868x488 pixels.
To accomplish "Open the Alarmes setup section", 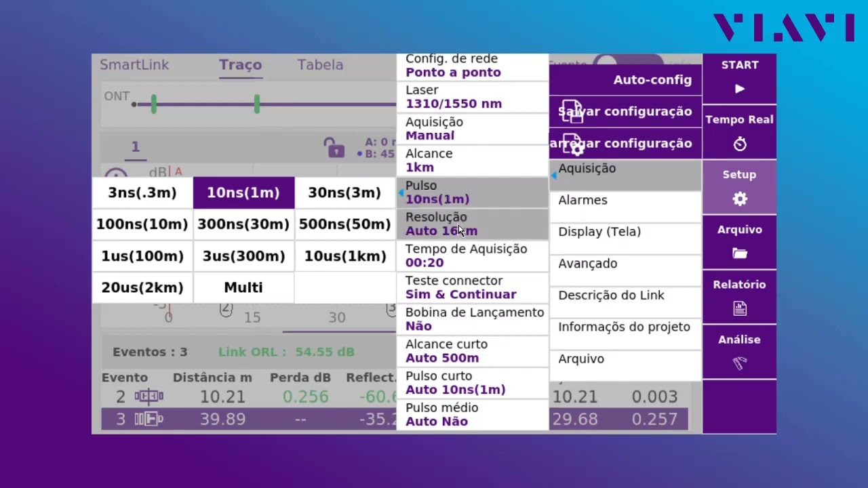I will pos(625,207).
